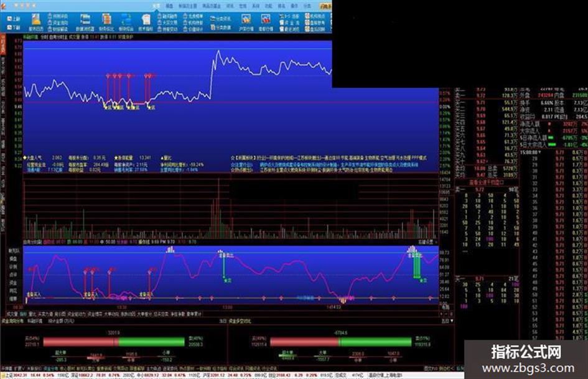Screen dimensions: 588x379
Task: Click the 大盘人气 info label
Action: pyautogui.click(x=34, y=158)
